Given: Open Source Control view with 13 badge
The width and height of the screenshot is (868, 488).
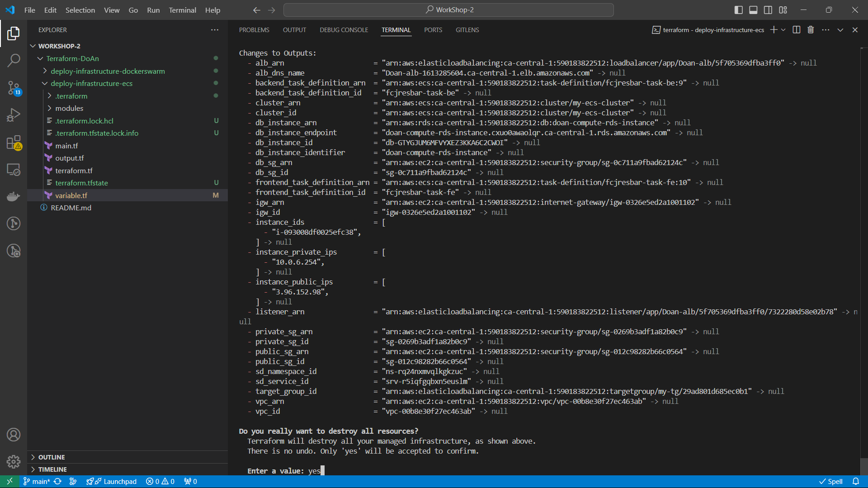Looking at the screenshot, I should tap(14, 88).
